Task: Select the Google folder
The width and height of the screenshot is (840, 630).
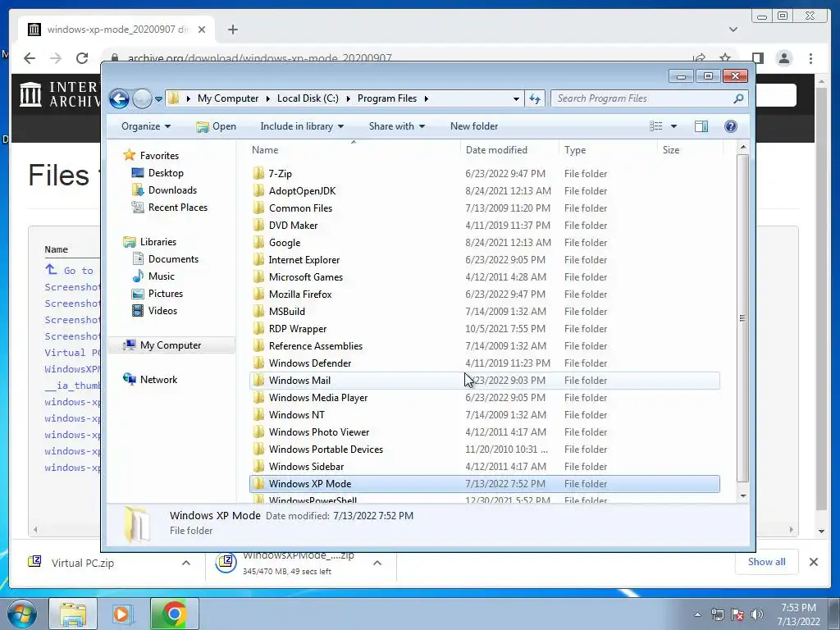Action: [x=285, y=243]
